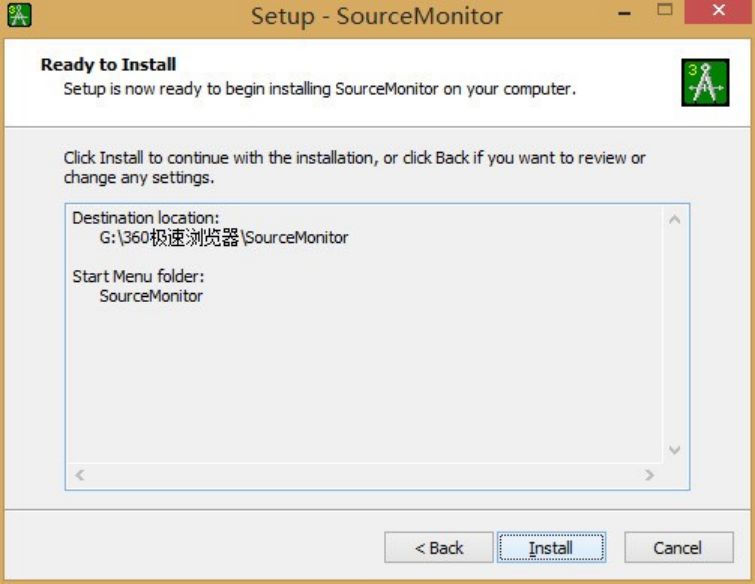Minimize the Setup window

tap(625, 14)
